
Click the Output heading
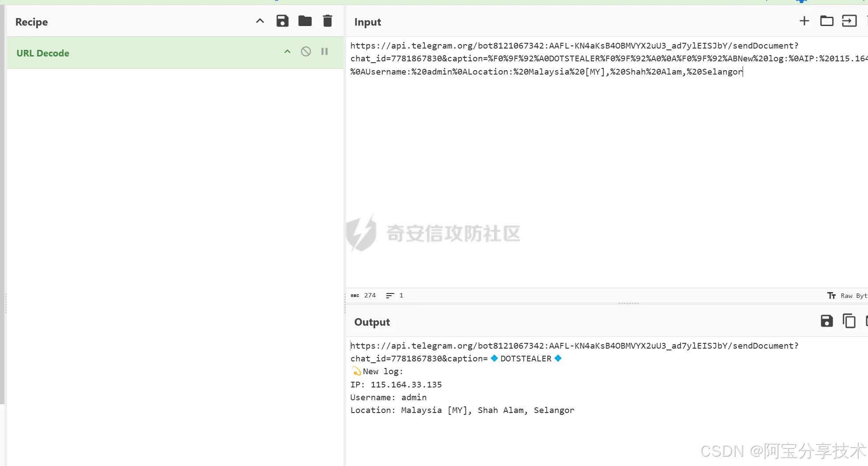[372, 322]
